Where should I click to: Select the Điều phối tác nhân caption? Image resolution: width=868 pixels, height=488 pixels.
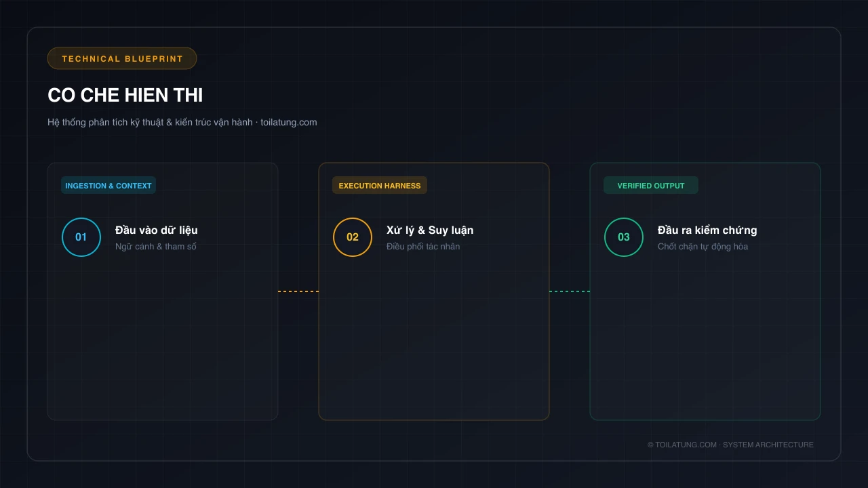pyautogui.click(x=423, y=246)
